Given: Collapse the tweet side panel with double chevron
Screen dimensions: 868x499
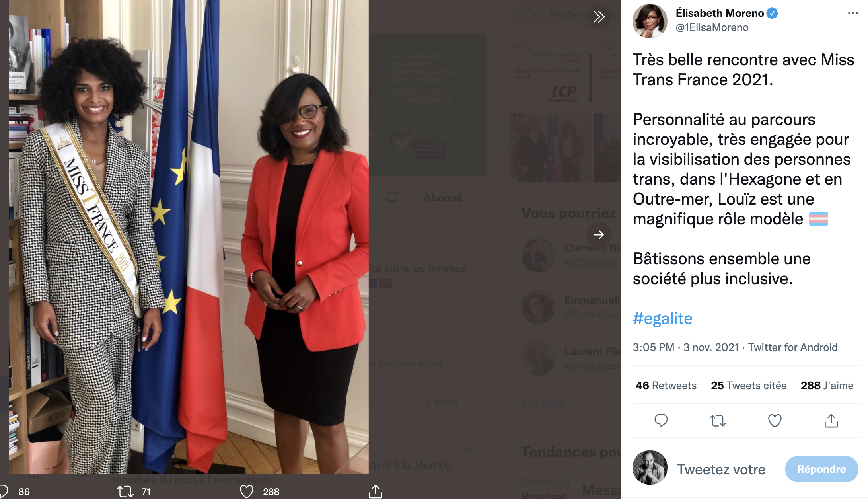Looking at the screenshot, I should [599, 17].
